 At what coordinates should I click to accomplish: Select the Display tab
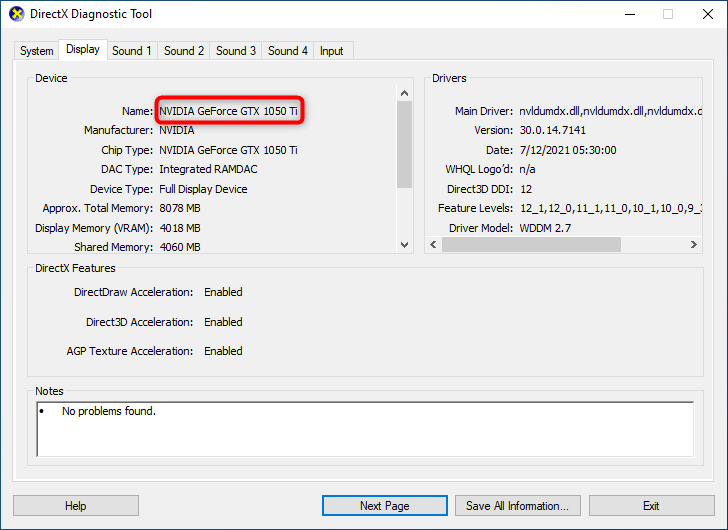(83, 49)
